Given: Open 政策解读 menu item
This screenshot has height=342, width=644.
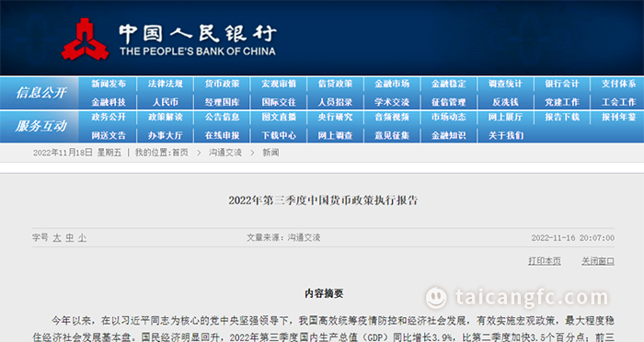Looking at the screenshot, I should coord(165,117).
